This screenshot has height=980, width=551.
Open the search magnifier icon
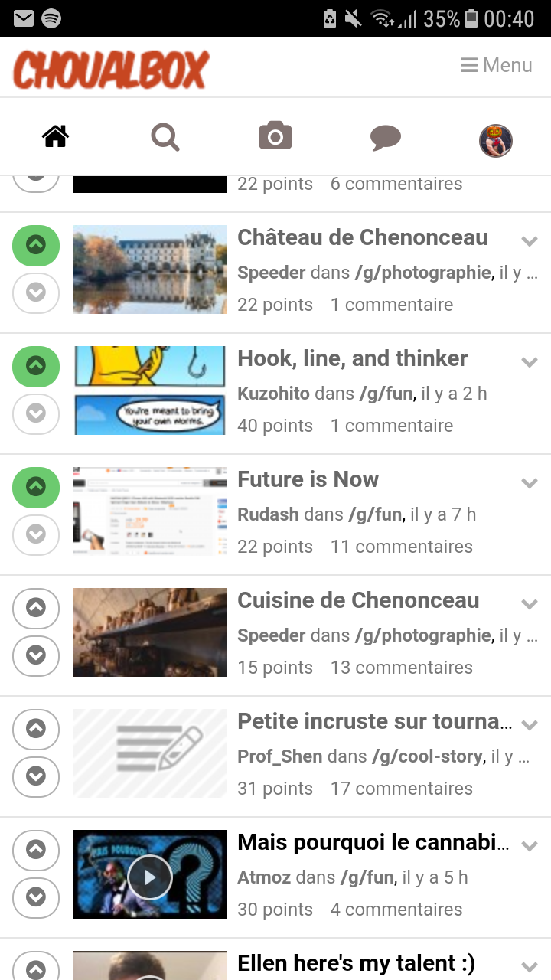[x=165, y=138]
